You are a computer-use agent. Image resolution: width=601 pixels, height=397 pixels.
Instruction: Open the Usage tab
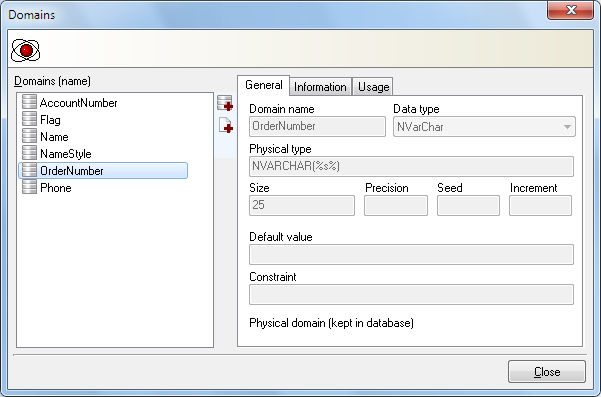click(x=373, y=87)
